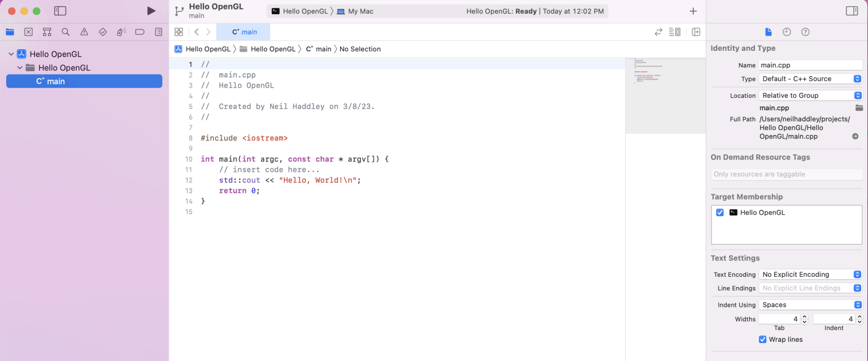Add an editor on the right
Image resolution: width=868 pixels, height=361 pixels.
[696, 32]
